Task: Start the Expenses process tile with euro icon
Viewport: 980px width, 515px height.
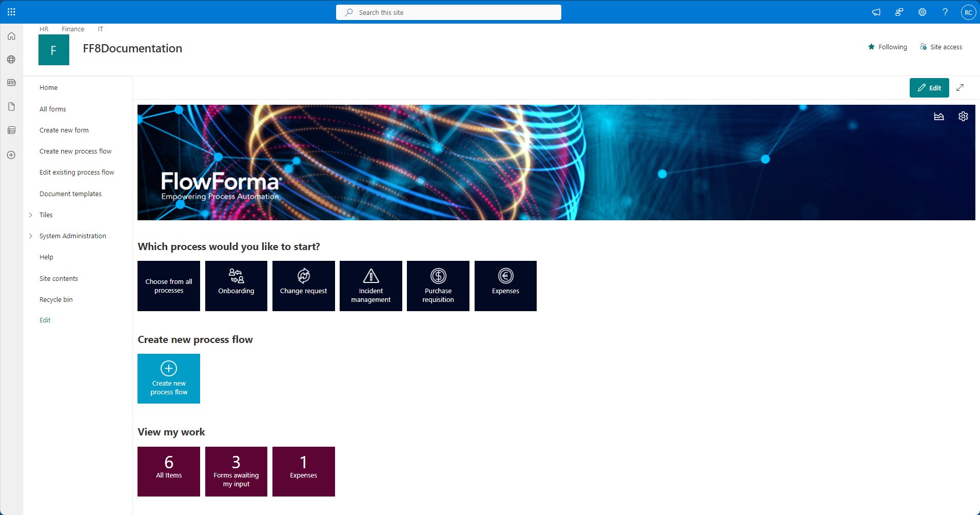Action: [505, 286]
